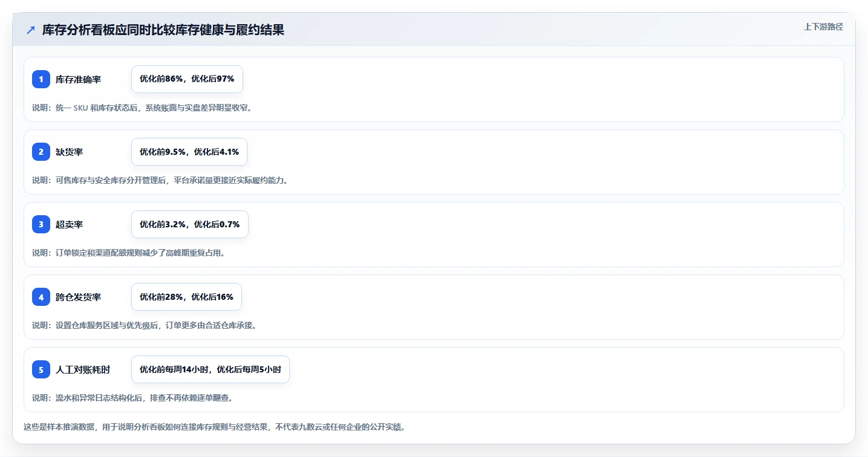Click the 人工对账耗时 metric label

(83, 369)
